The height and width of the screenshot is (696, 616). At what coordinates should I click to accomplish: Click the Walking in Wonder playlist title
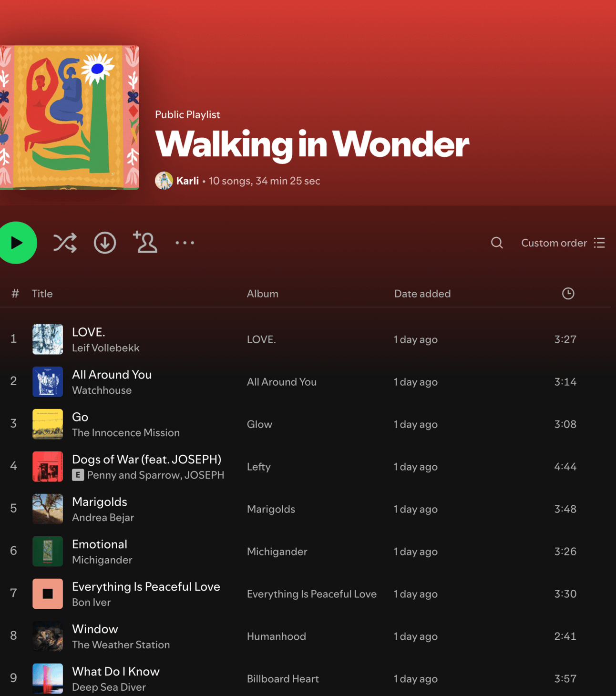coord(312,144)
